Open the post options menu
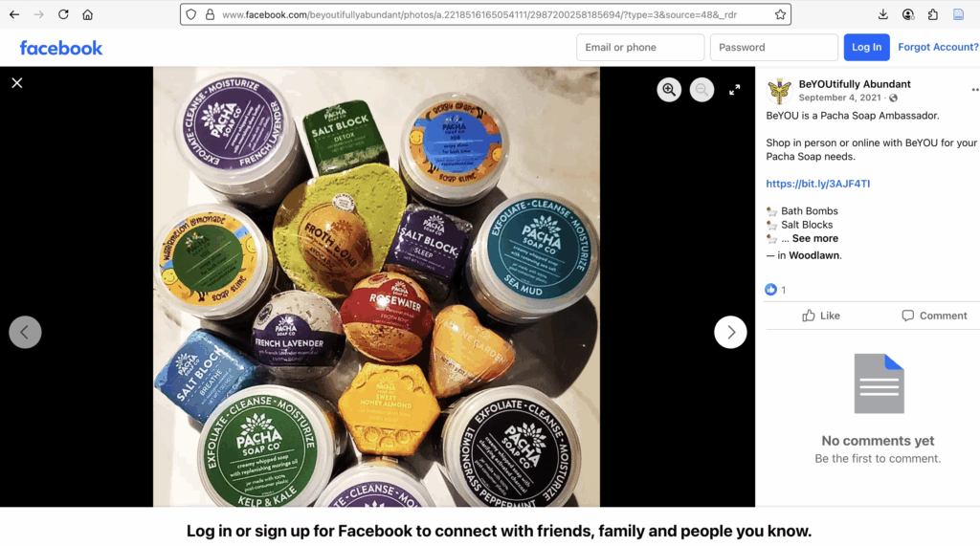 pos(974,90)
